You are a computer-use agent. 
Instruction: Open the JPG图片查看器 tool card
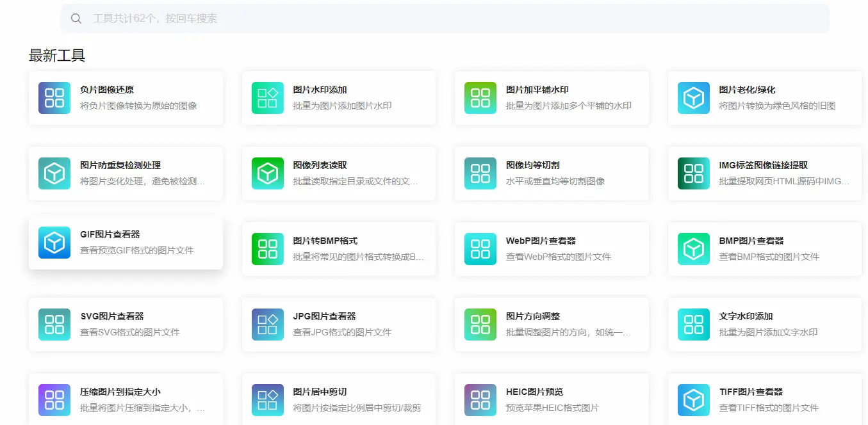[x=338, y=325]
